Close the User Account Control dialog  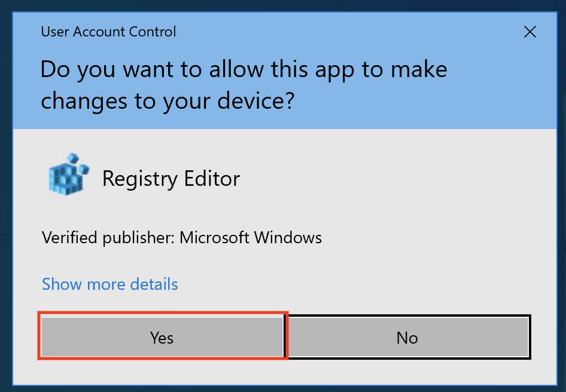[x=530, y=32]
